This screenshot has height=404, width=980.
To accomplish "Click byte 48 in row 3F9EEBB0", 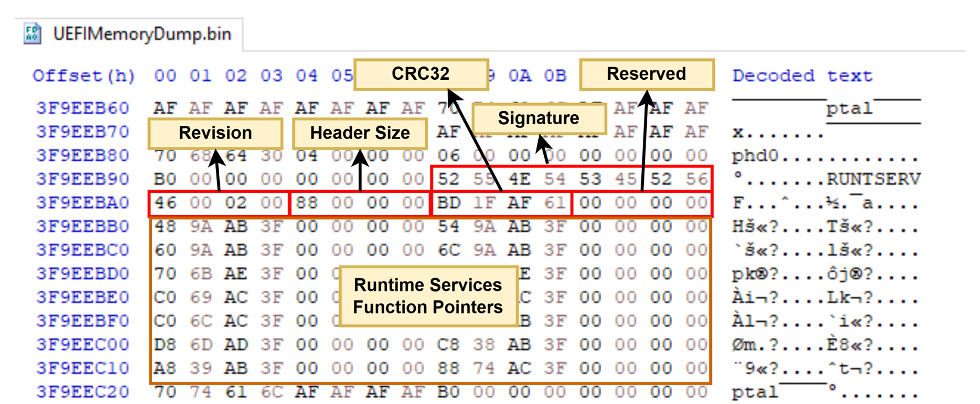I will (165, 226).
